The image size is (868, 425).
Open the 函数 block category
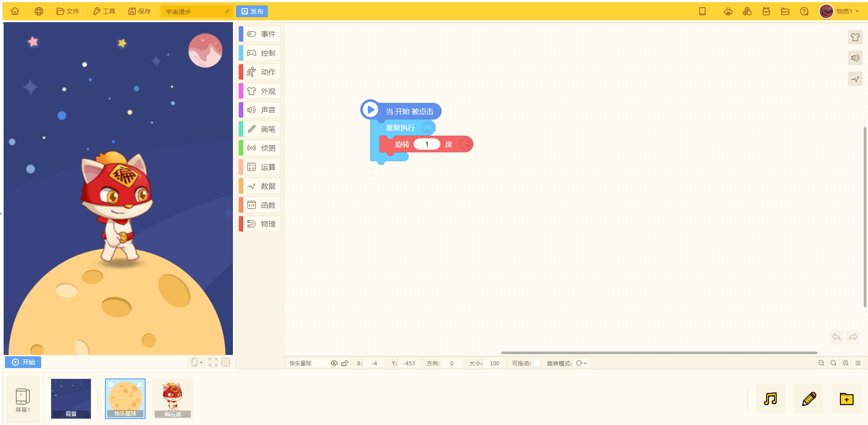point(260,205)
